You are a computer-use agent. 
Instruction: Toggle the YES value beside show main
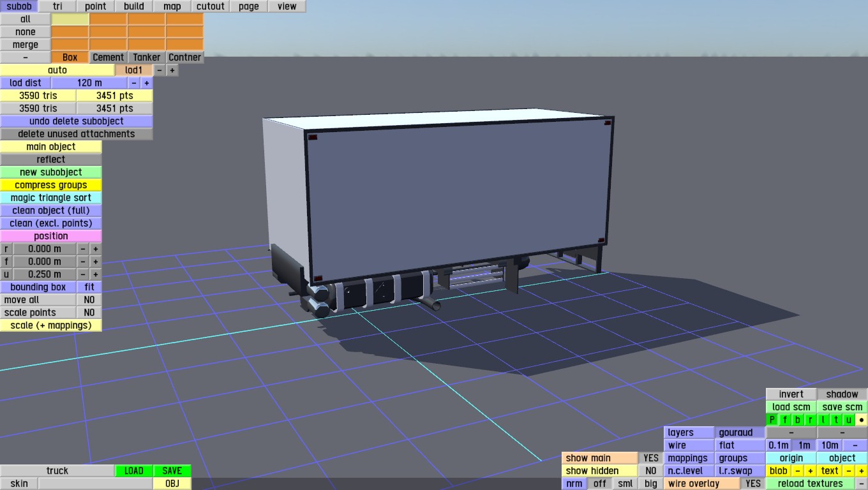tap(651, 458)
